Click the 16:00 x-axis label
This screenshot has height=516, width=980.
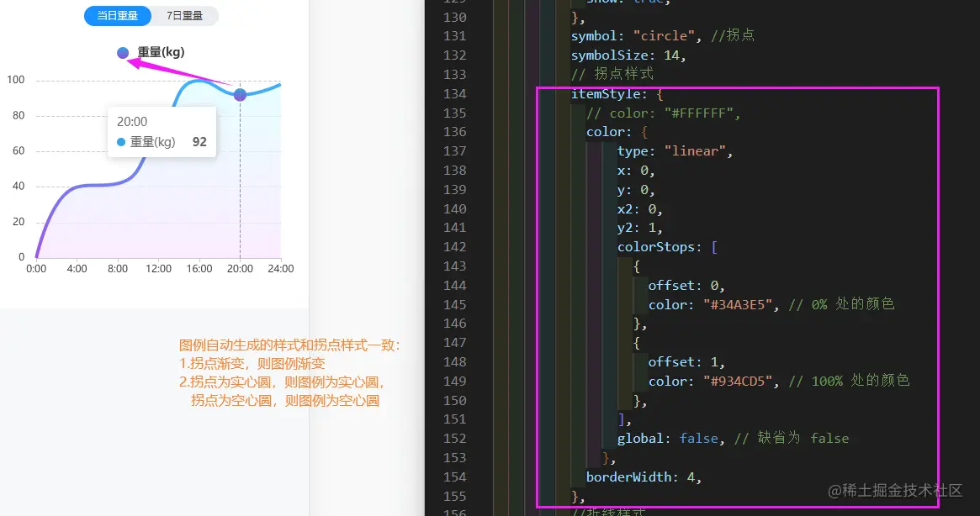click(199, 269)
